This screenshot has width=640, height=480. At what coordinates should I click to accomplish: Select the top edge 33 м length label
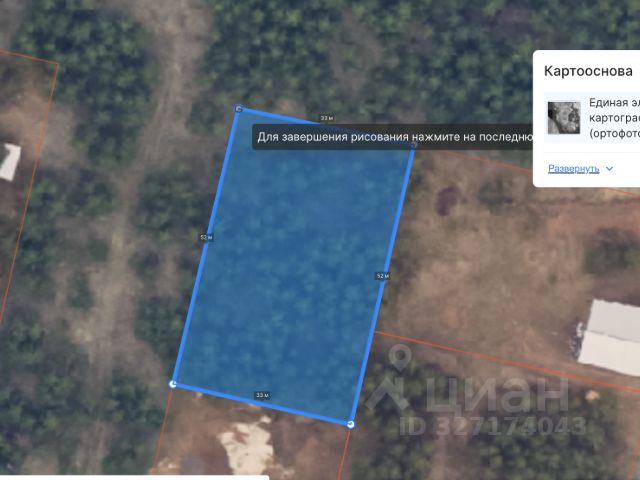click(x=327, y=118)
